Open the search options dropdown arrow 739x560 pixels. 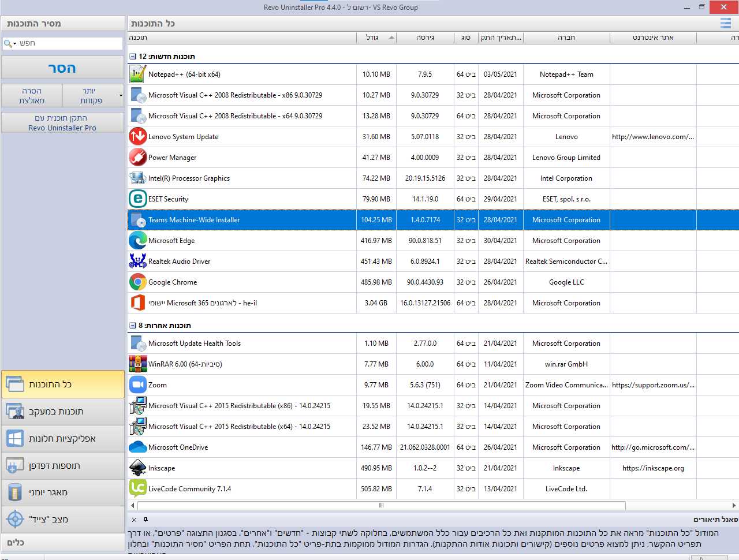pos(14,44)
